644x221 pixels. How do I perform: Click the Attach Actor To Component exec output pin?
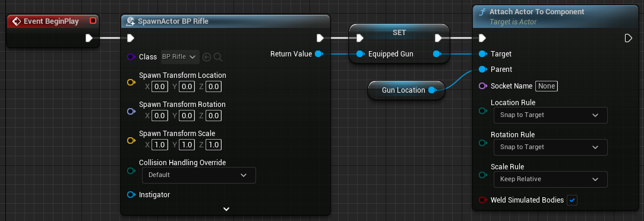(x=628, y=38)
